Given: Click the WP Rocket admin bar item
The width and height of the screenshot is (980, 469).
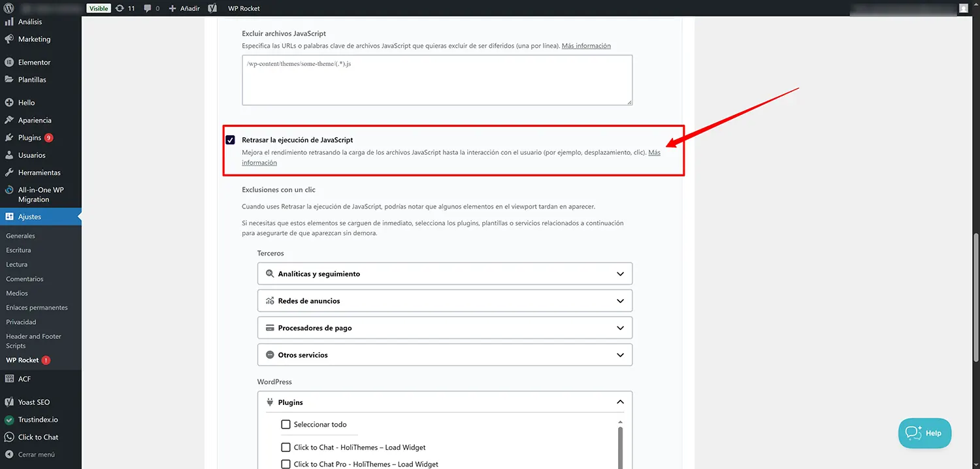Looking at the screenshot, I should (244, 8).
